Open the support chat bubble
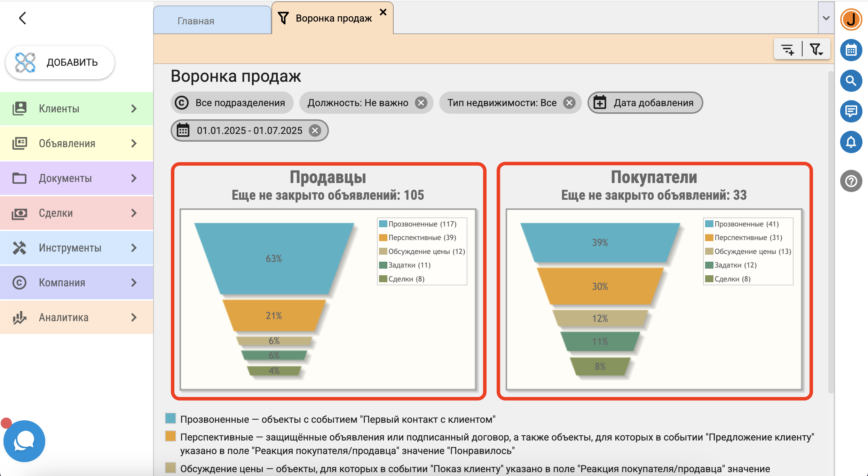Image resolution: width=868 pixels, height=476 pixels. [x=24, y=441]
